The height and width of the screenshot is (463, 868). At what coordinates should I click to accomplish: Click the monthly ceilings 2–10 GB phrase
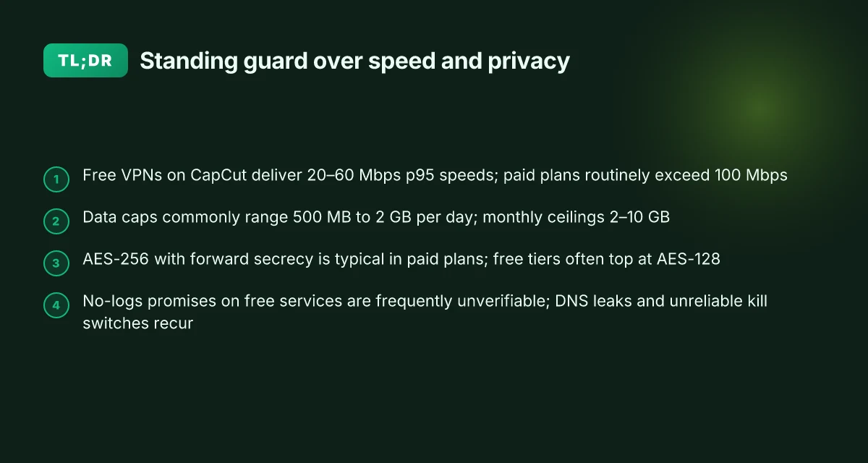(576, 217)
